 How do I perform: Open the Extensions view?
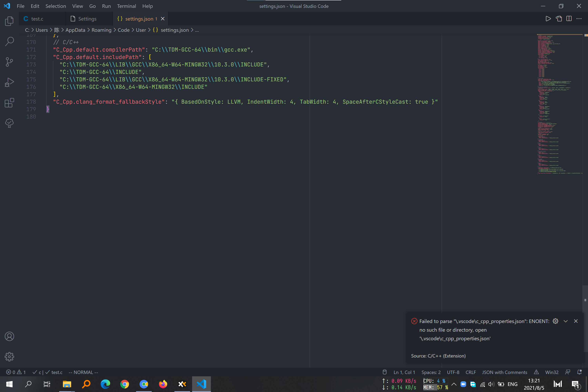(9, 103)
